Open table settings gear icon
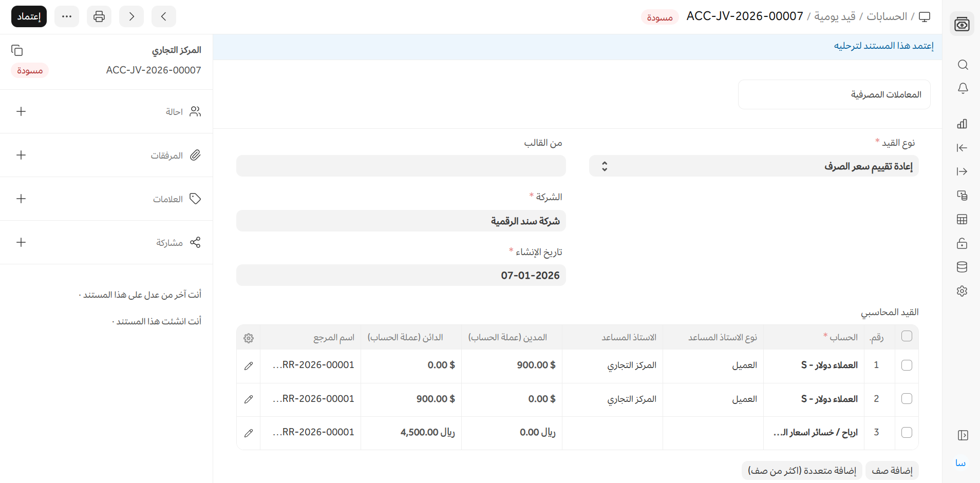Screen dimensions: 980x483 coord(249,338)
